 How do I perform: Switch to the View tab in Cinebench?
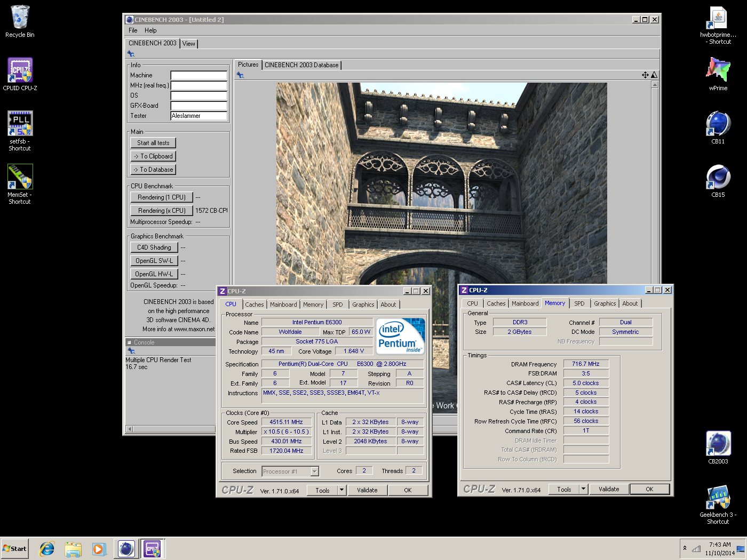tap(189, 44)
